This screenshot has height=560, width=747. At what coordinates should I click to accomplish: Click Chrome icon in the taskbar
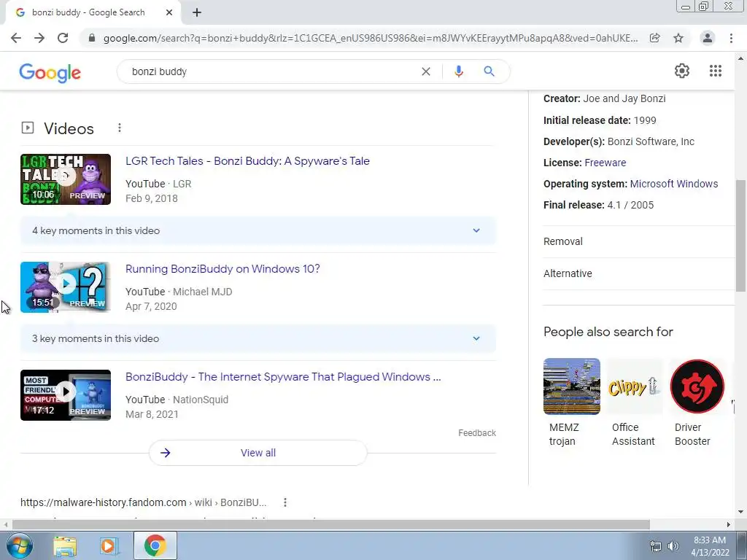point(155,545)
